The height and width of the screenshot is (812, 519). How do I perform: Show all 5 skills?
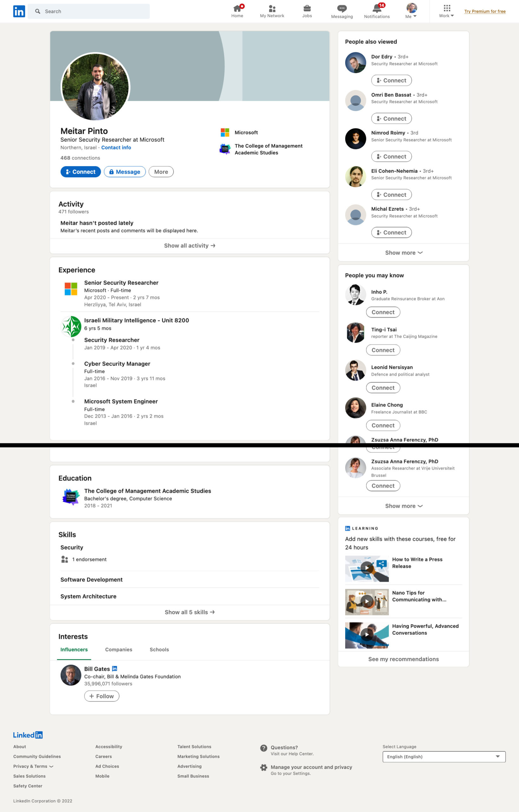tap(189, 612)
